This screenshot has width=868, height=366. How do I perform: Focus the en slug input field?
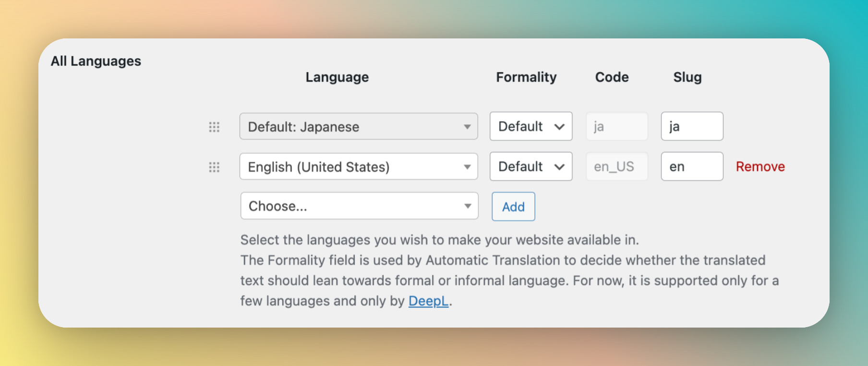(691, 167)
